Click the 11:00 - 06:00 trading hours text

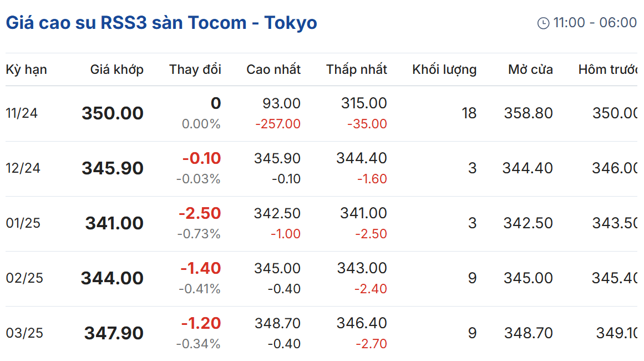(x=595, y=23)
